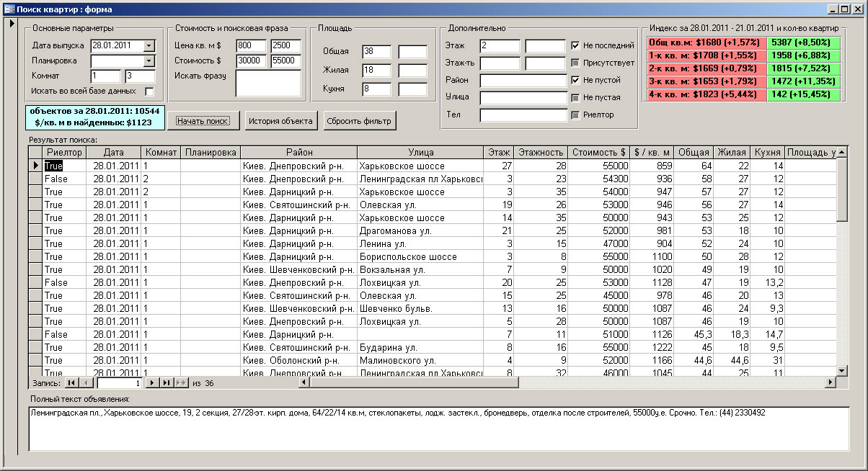The height and width of the screenshot is (471, 868).
Task: Toggle the 'Присутствует' checkbox
Action: (575, 63)
